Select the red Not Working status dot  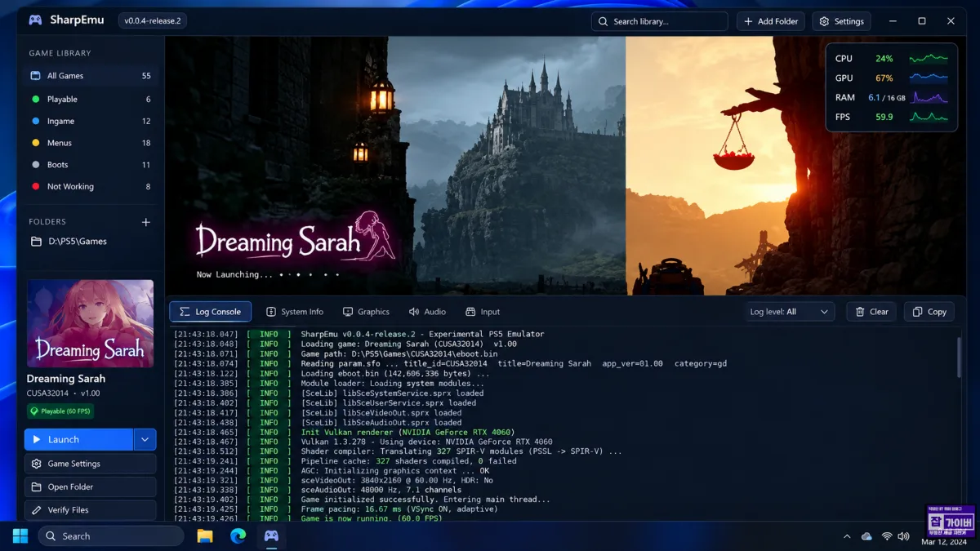click(x=35, y=186)
